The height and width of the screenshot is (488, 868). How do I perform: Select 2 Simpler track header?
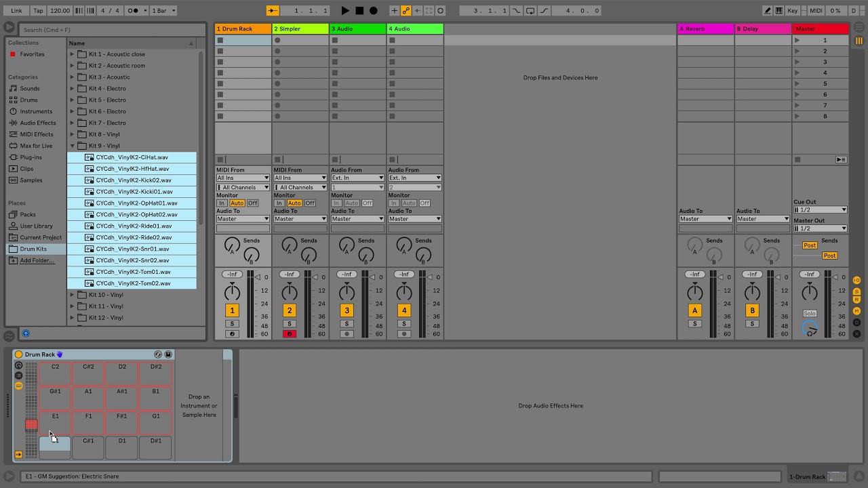[x=300, y=29]
